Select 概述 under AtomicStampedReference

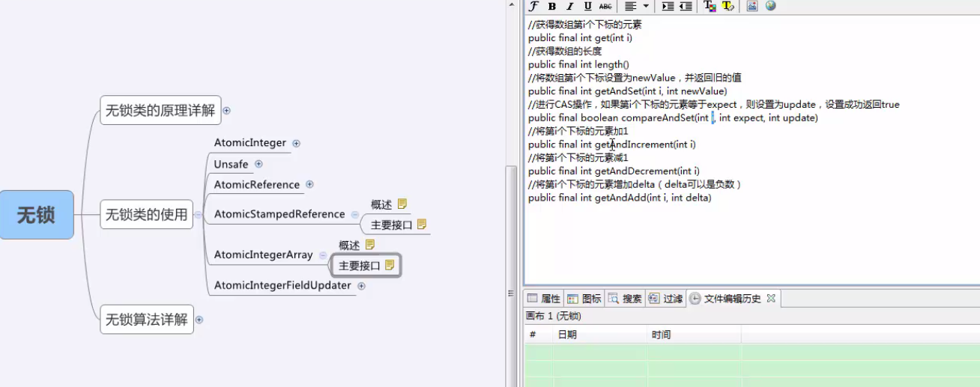coord(381,204)
